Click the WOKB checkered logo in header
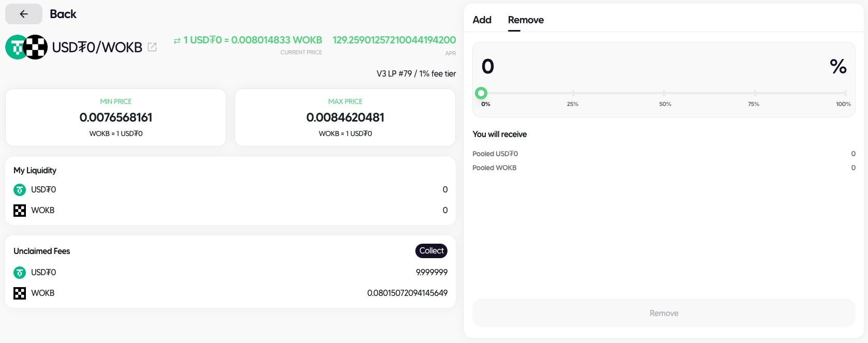The image size is (868, 343). tap(36, 47)
